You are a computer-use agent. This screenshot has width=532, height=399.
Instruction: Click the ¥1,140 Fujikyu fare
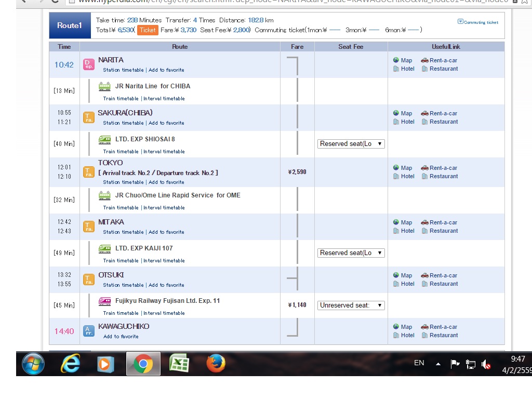pos(297,305)
